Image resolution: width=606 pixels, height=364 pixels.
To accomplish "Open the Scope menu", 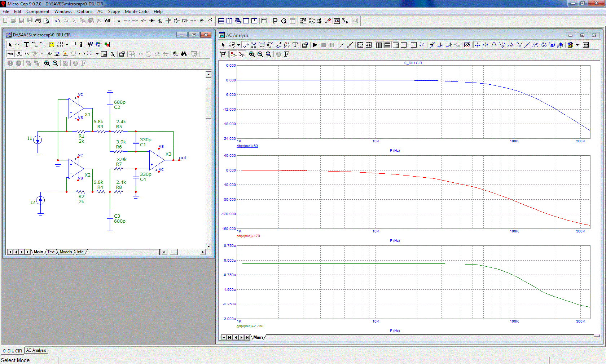I will click(114, 12).
